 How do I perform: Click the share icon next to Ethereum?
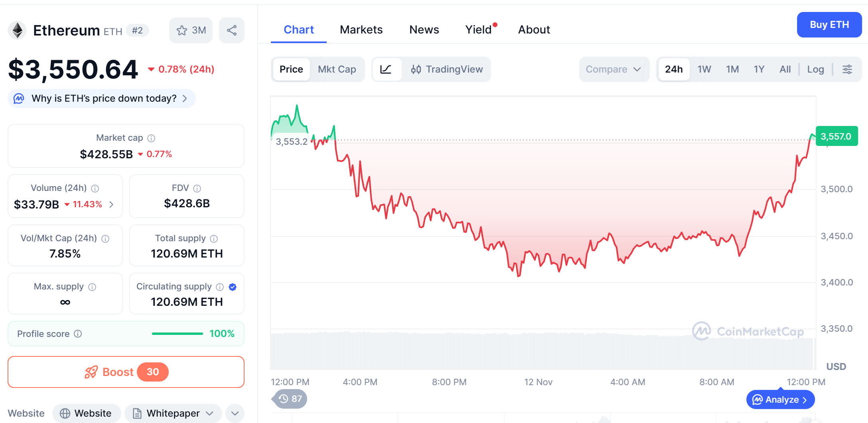click(232, 30)
